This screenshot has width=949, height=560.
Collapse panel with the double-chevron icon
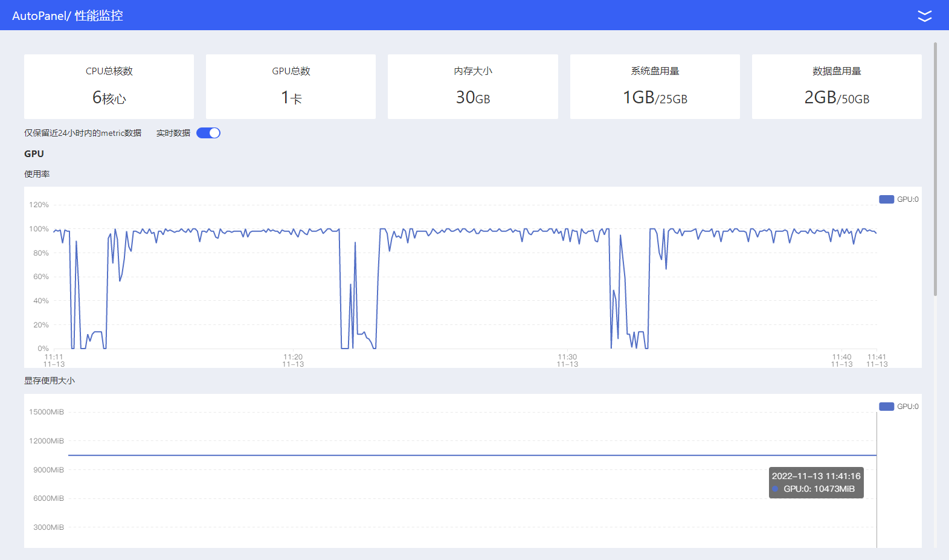coord(924,16)
